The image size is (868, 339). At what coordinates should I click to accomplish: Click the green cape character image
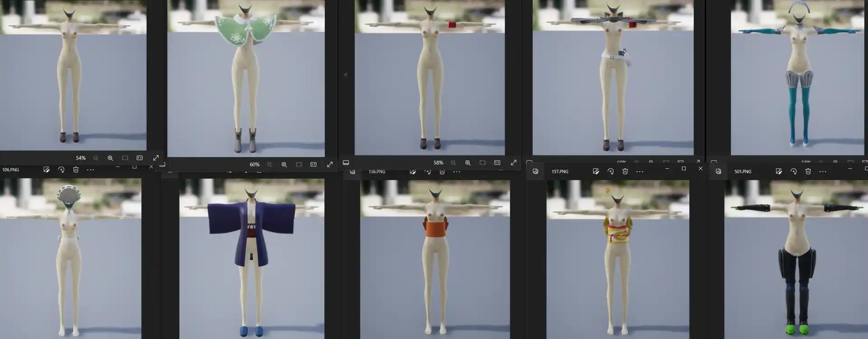tap(246, 77)
